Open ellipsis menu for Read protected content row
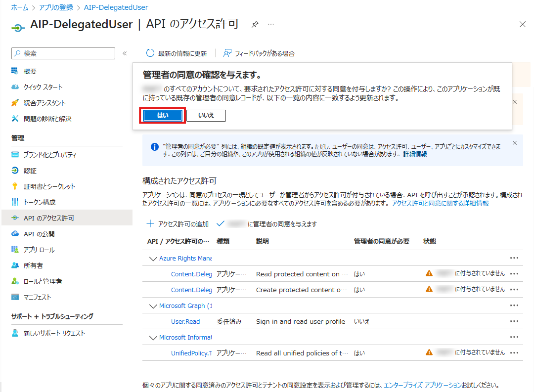534x392 pixels. point(514,274)
